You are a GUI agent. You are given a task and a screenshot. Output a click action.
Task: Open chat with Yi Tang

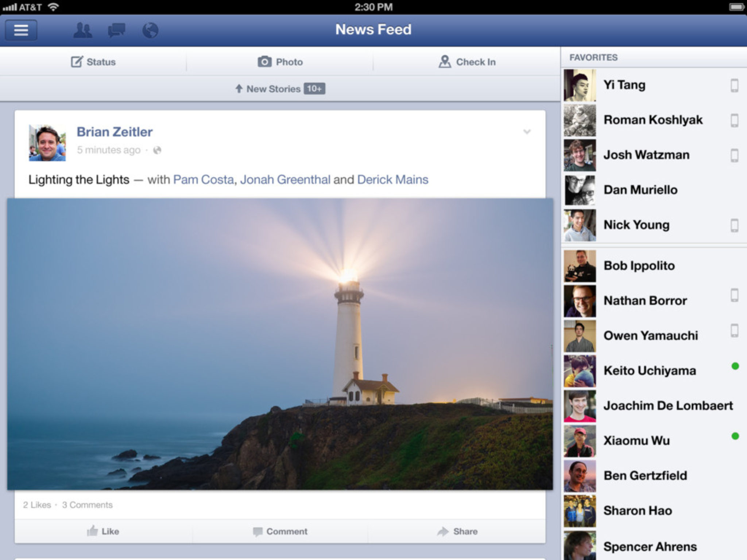[654, 85]
